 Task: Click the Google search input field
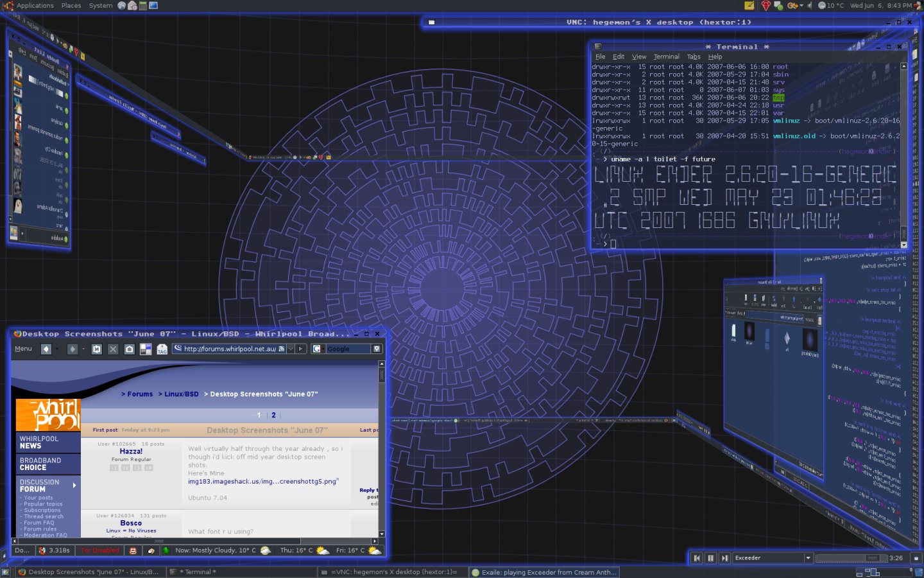348,349
